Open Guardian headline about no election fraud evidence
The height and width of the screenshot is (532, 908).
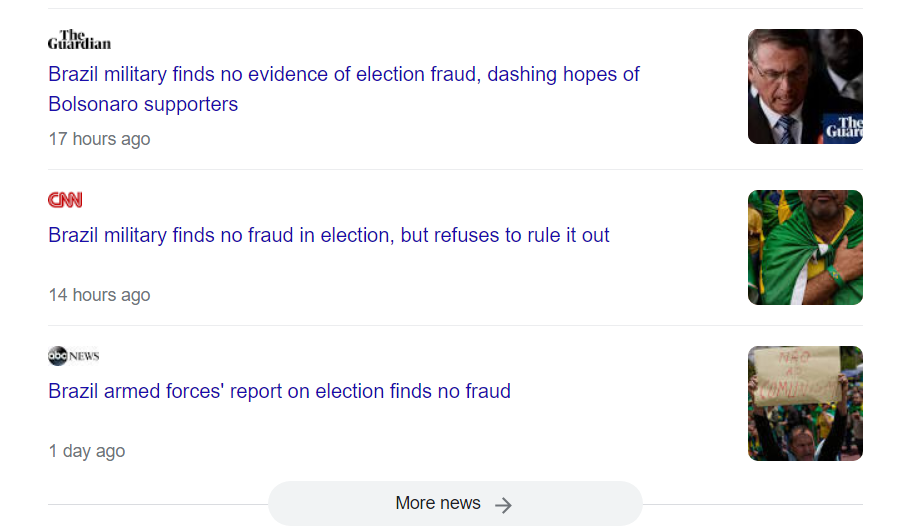point(343,74)
